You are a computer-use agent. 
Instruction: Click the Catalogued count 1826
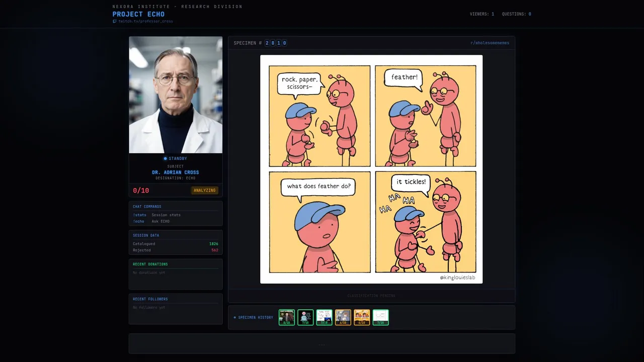tap(214, 244)
